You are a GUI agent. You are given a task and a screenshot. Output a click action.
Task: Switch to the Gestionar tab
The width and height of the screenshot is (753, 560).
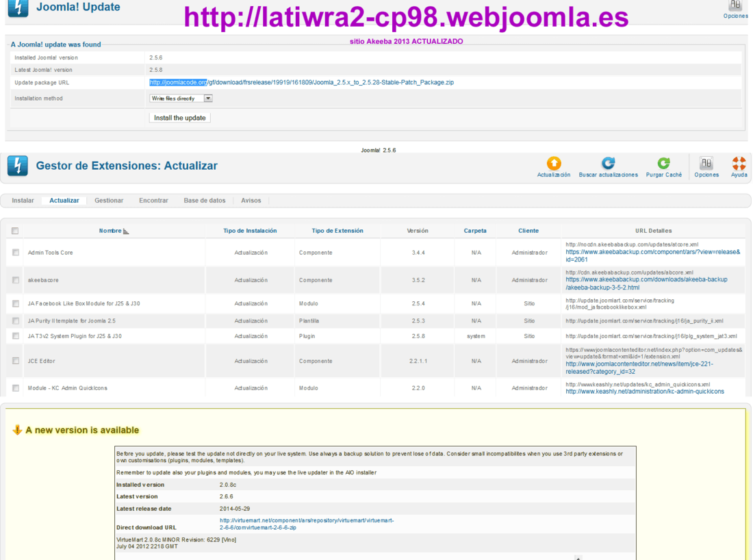[x=109, y=201]
